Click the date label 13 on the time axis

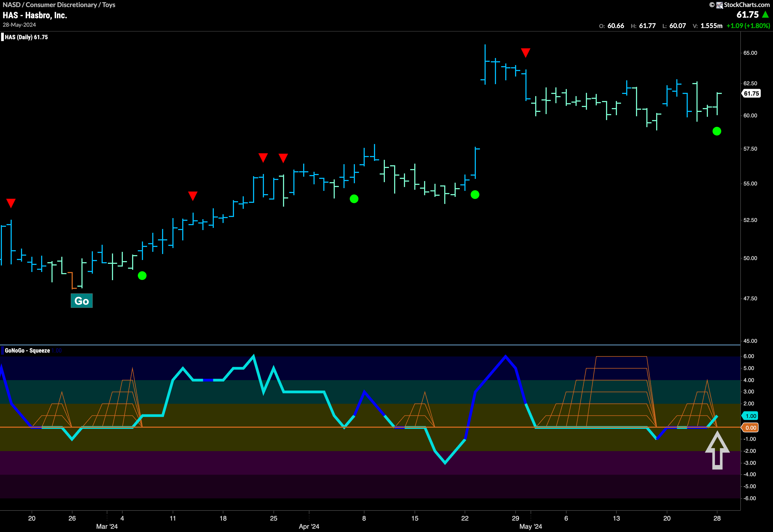point(616,518)
